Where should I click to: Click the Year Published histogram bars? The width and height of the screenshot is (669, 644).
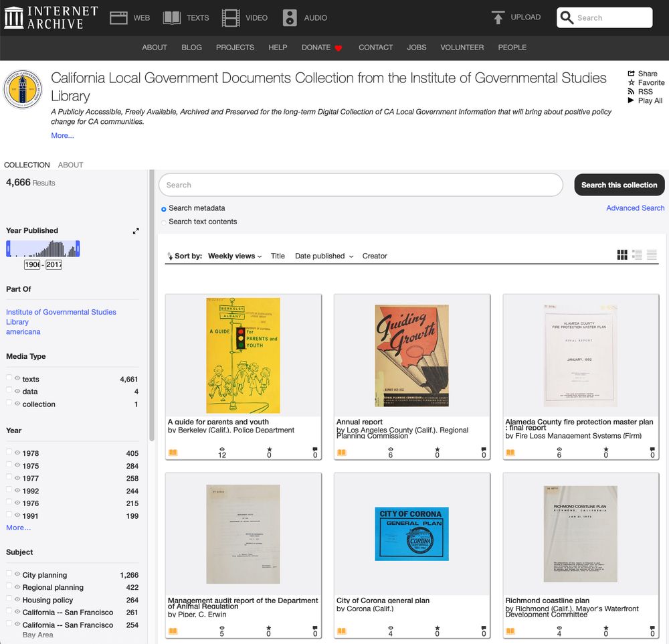pos(43,248)
